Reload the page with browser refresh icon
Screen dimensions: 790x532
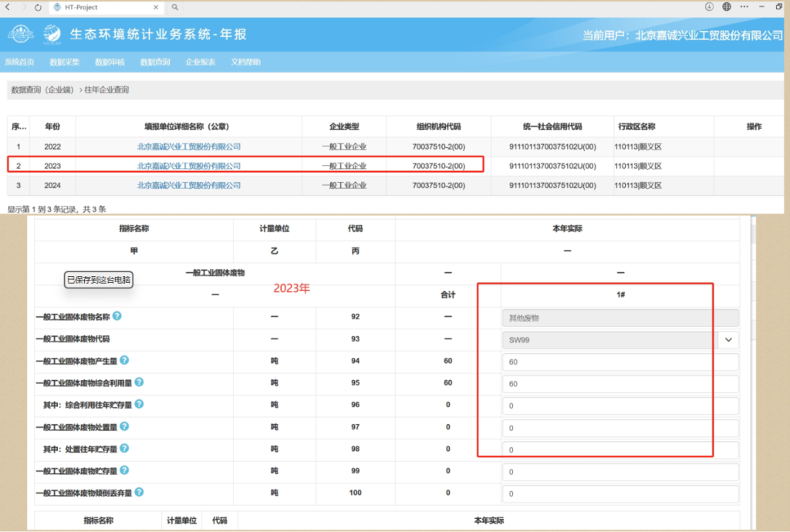[x=38, y=7]
